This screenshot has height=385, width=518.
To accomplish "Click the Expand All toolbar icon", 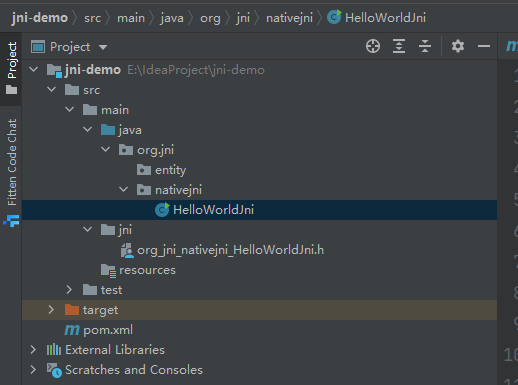I will [x=399, y=46].
